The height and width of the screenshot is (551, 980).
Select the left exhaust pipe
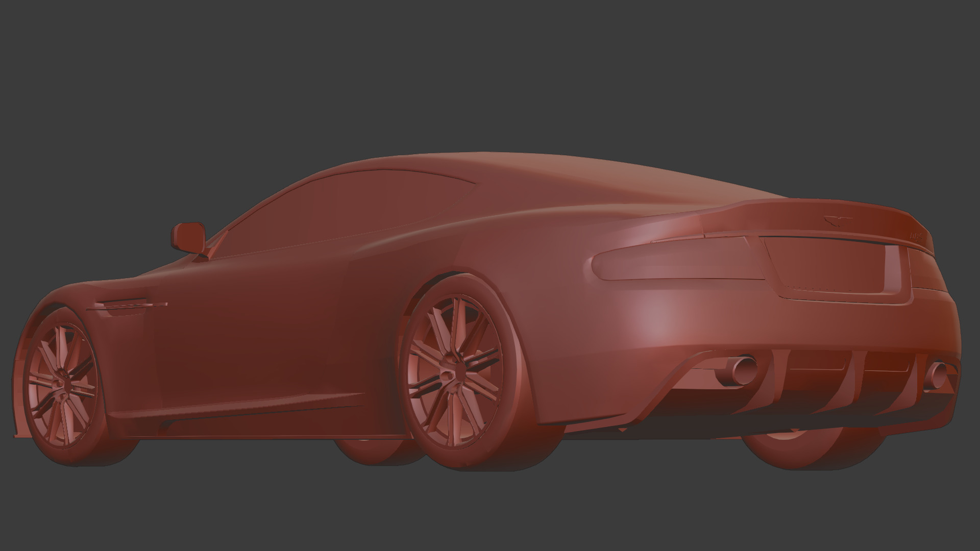point(737,371)
